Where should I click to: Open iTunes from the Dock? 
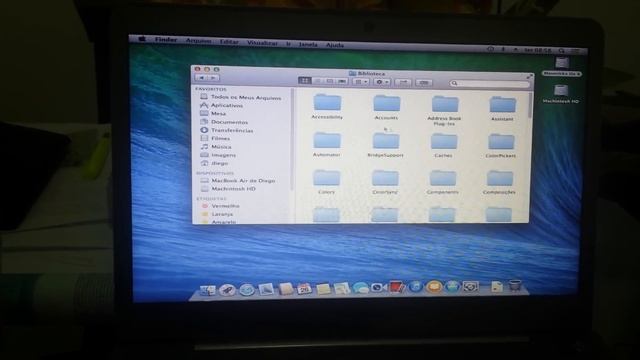[416, 287]
